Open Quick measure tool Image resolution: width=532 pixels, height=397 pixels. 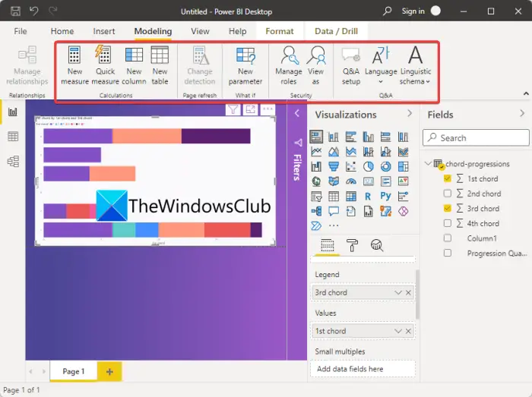point(103,55)
